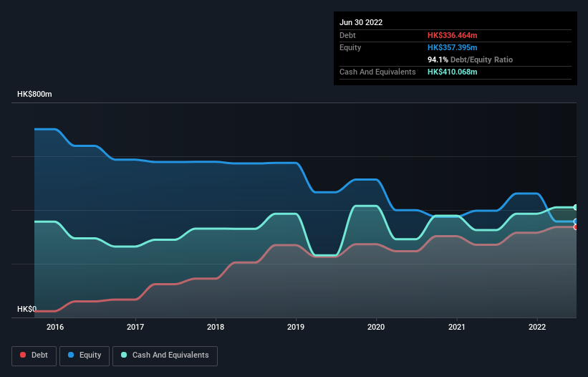Viewport: 588px width, 377px height.
Task: Click the teal Cash endpoint marker
Action: [x=576, y=207]
